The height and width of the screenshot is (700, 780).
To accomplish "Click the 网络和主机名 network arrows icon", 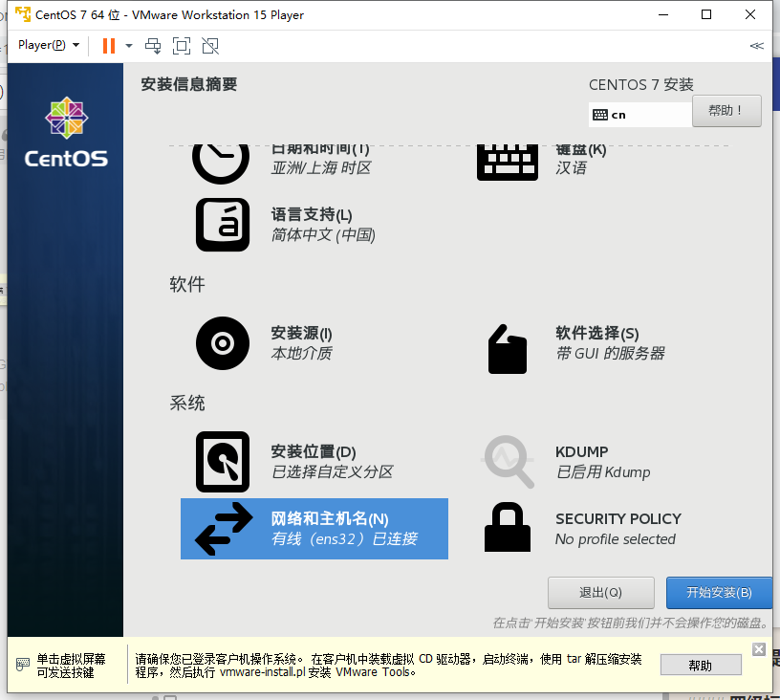I will tap(223, 527).
